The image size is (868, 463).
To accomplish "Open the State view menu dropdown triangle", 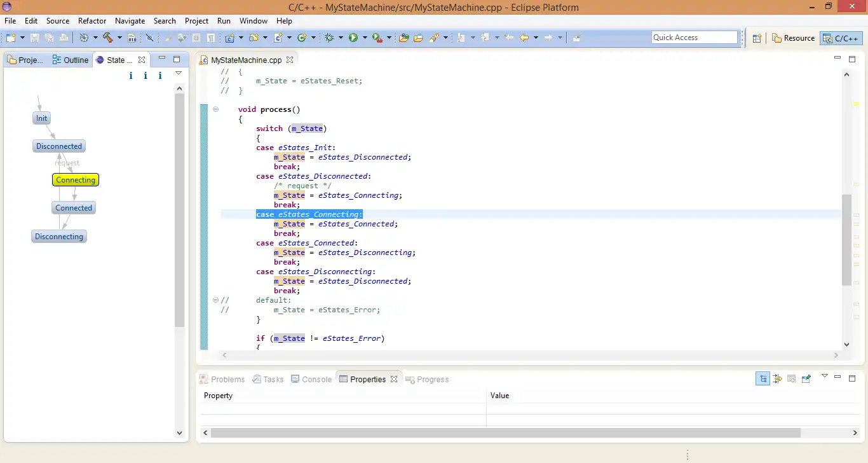I will pyautogui.click(x=179, y=74).
